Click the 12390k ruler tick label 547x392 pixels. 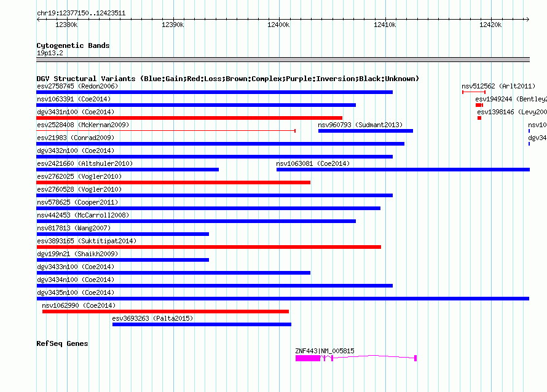point(173,25)
